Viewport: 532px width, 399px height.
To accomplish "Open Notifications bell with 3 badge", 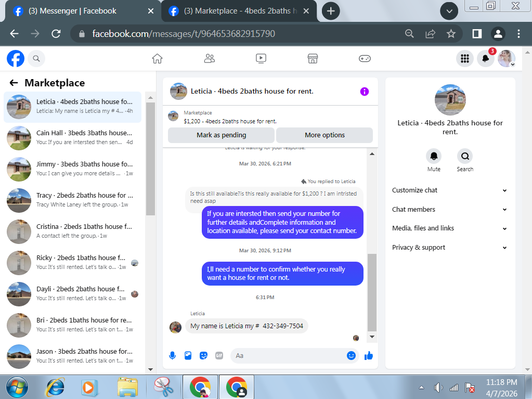I will (486, 59).
